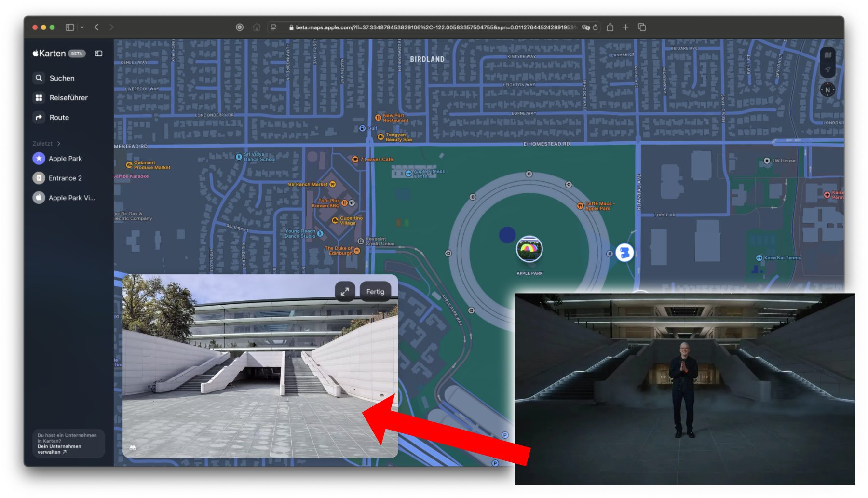Open Suchen in the sidebar
The width and height of the screenshot is (868, 498).
point(62,78)
